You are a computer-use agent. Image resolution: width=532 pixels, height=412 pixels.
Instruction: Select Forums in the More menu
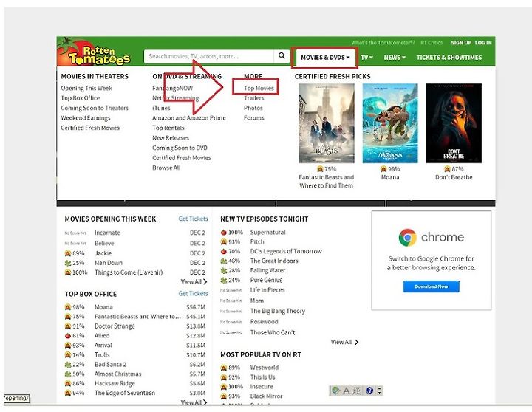coord(253,117)
